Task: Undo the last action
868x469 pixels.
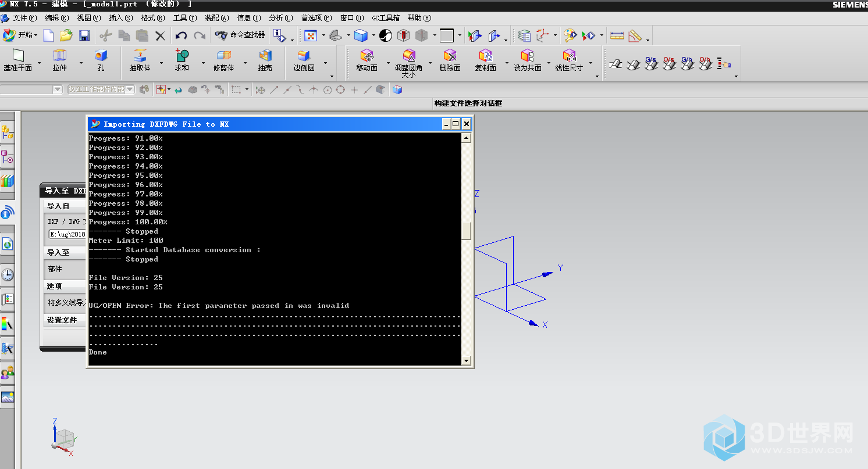Action: 181,35
